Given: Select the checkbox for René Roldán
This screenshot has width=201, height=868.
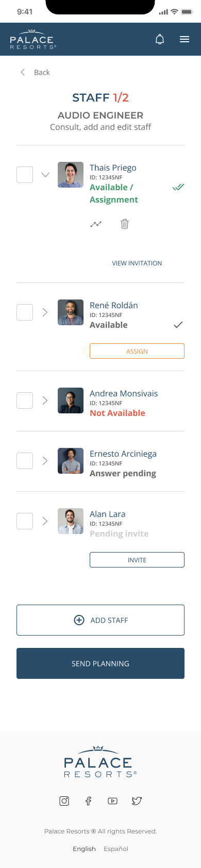Looking at the screenshot, I should [x=25, y=312].
